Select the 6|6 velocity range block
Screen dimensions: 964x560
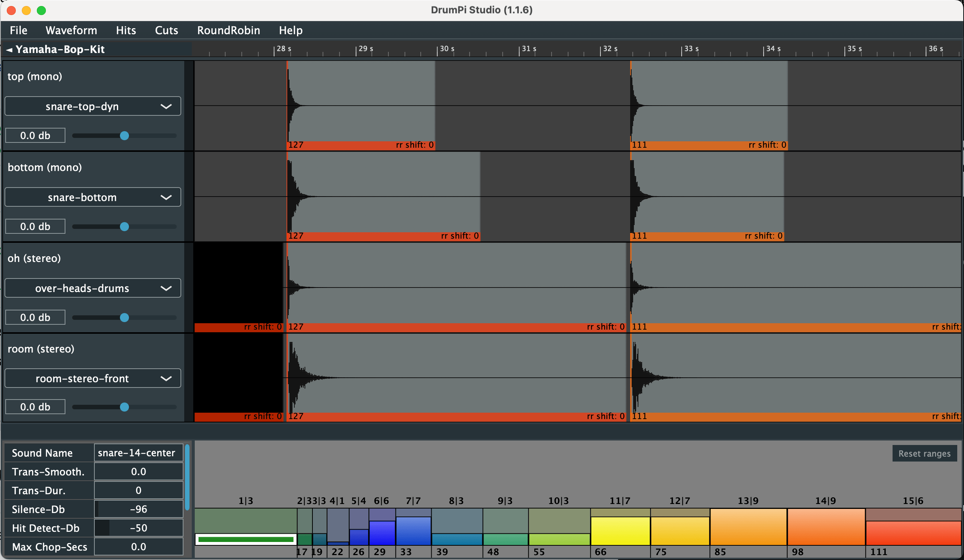pos(382,527)
